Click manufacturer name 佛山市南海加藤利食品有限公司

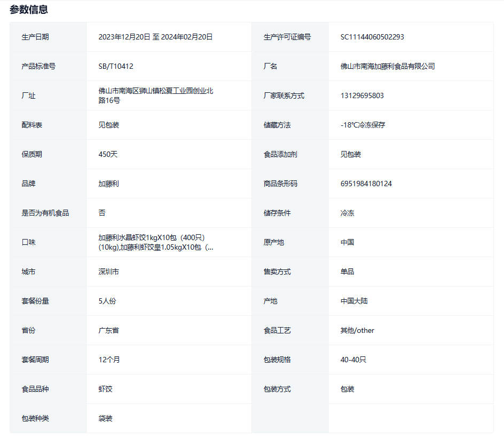click(388, 66)
